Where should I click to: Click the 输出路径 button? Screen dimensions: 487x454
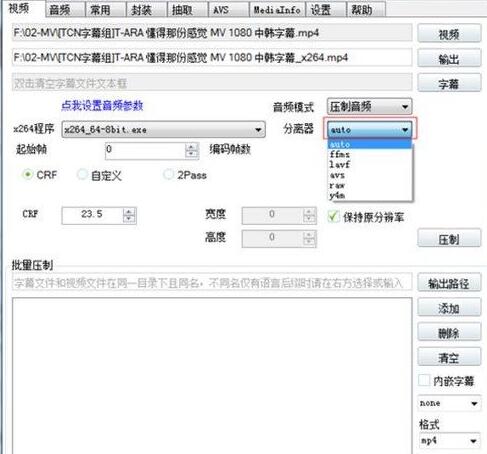tap(449, 283)
